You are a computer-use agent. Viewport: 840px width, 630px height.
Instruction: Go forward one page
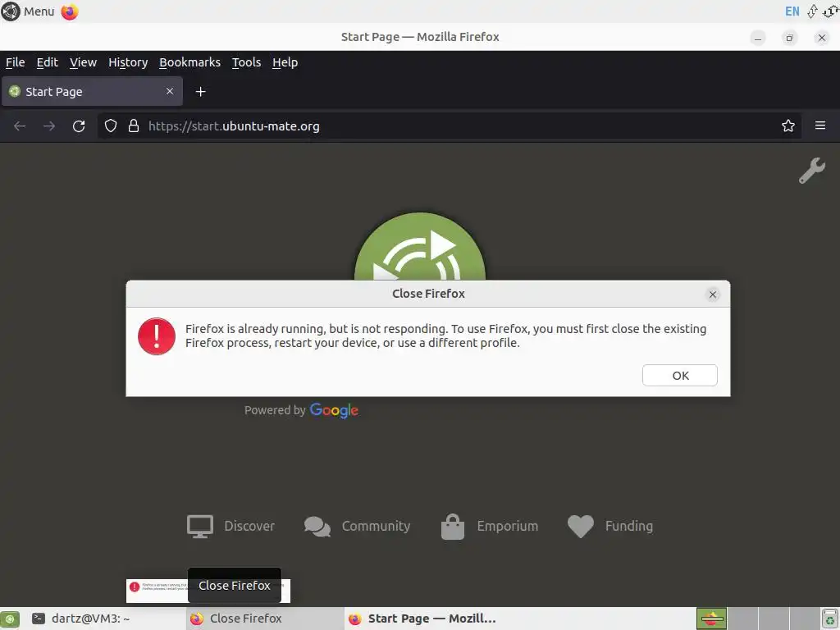pyautogui.click(x=49, y=126)
